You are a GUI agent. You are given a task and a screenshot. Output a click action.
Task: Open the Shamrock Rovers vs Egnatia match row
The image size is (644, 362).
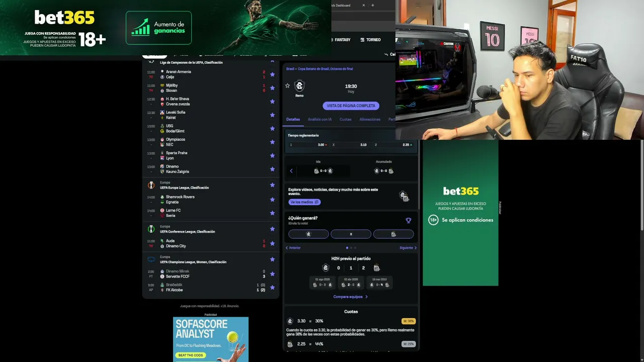(x=211, y=200)
